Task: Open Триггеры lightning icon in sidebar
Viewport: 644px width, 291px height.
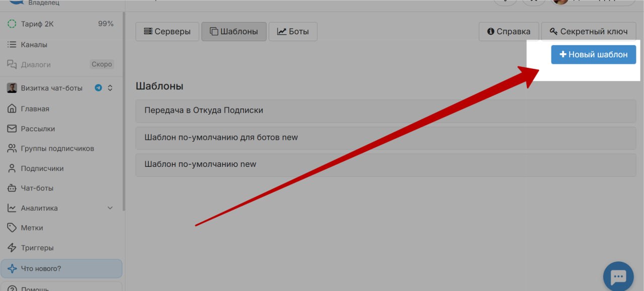Action: tap(12, 248)
